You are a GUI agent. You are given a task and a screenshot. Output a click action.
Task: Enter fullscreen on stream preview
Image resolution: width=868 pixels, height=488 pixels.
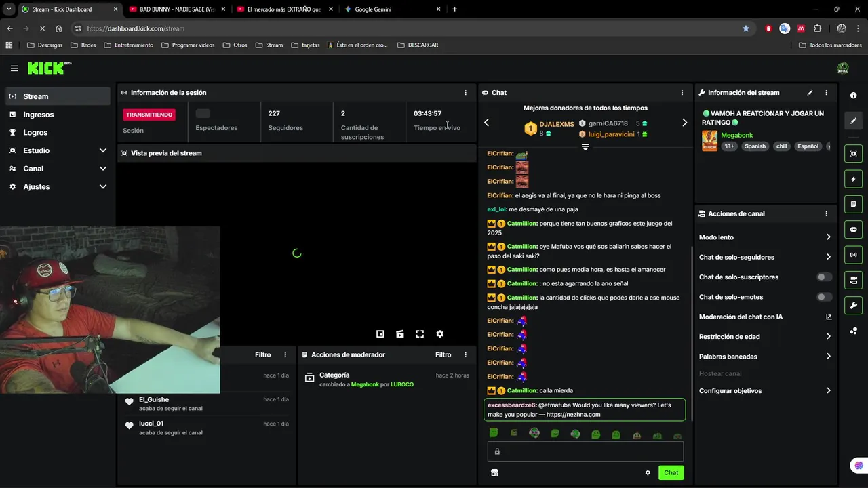click(420, 334)
